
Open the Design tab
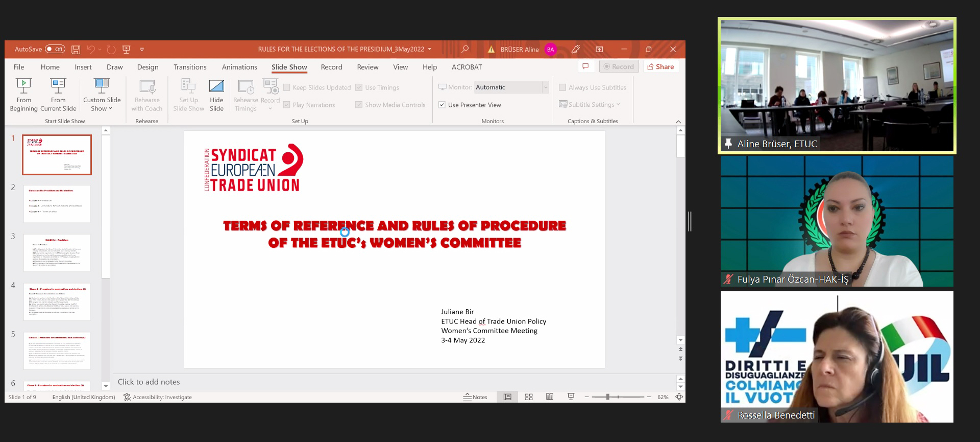[x=148, y=67]
